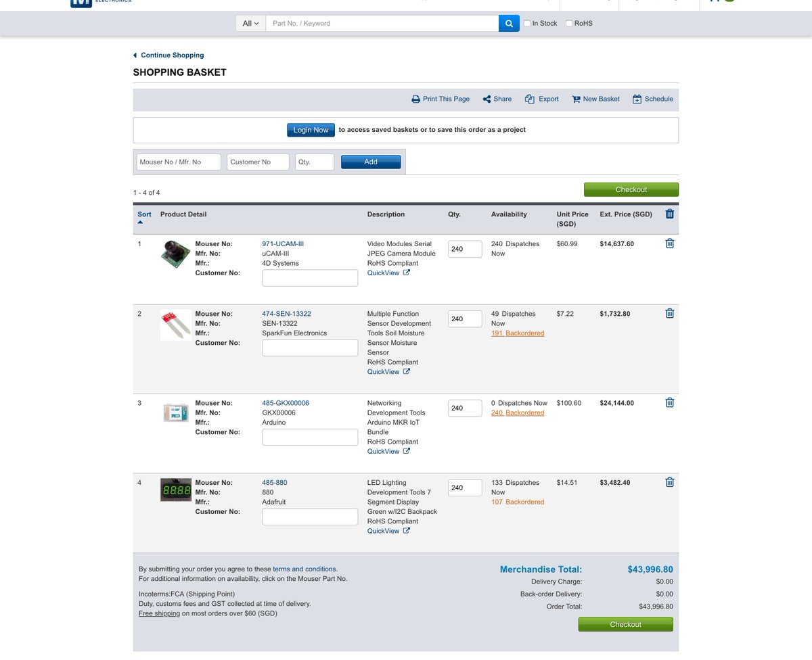Image resolution: width=812 pixels, height=660 pixels.
Task: Click Print This Page
Action: (441, 99)
